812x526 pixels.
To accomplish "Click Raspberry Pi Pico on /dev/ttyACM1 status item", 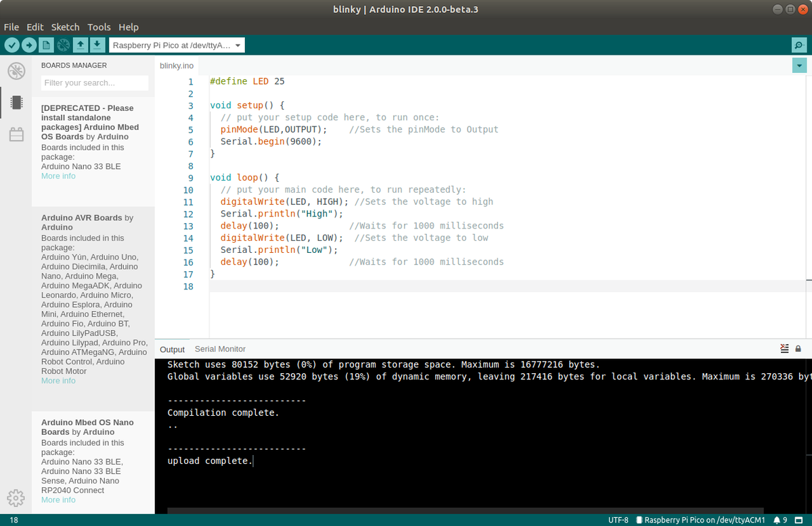I will pos(702,520).
